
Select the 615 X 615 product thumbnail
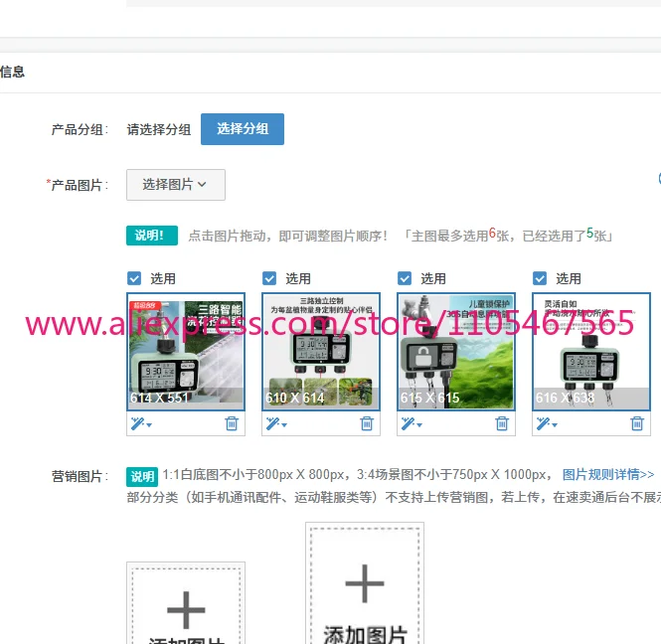[x=456, y=352]
